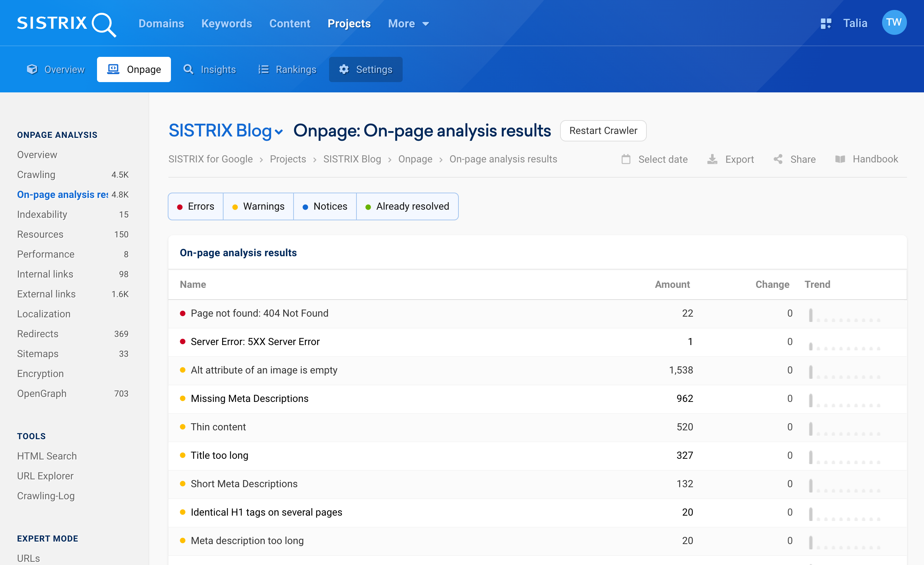Image resolution: width=924 pixels, height=565 pixels.
Task: Click the Restart Crawler button
Action: [x=603, y=131]
